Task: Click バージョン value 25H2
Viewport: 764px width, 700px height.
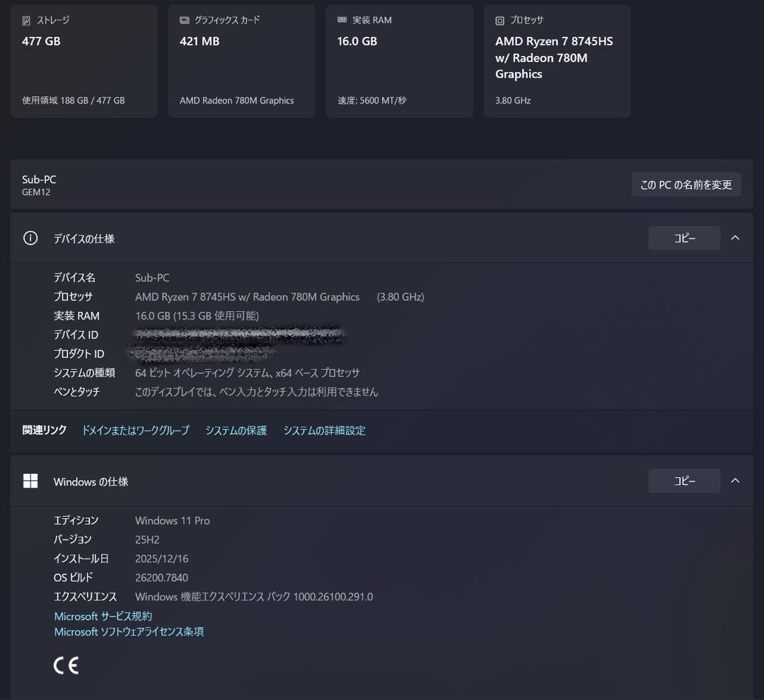Action: click(x=147, y=539)
